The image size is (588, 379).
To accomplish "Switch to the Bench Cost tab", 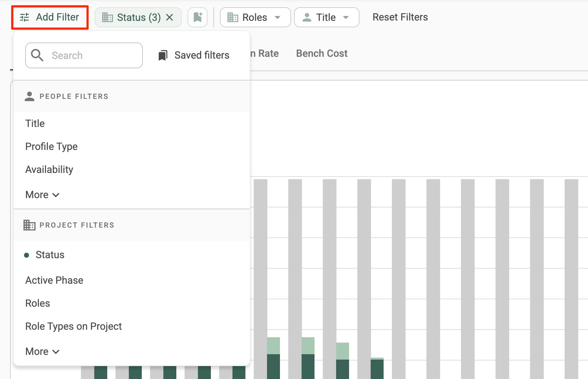I will pos(322,54).
